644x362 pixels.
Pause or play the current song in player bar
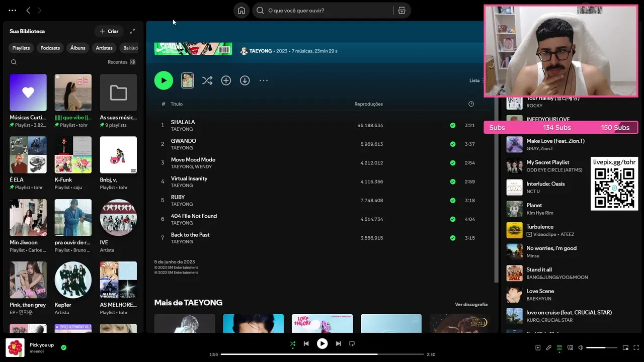click(322, 344)
